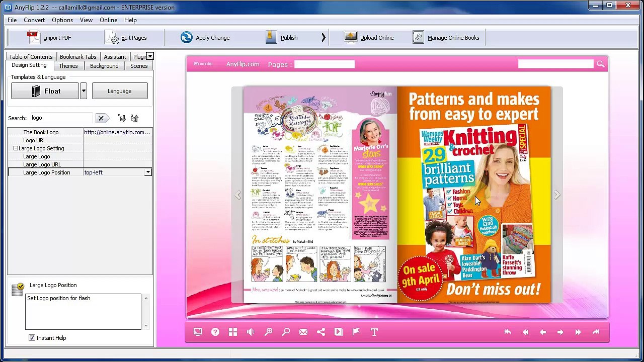Open the template dropdown arrow beside Float
644x362 pixels.
pyautogui.click(x=84, y=91)
